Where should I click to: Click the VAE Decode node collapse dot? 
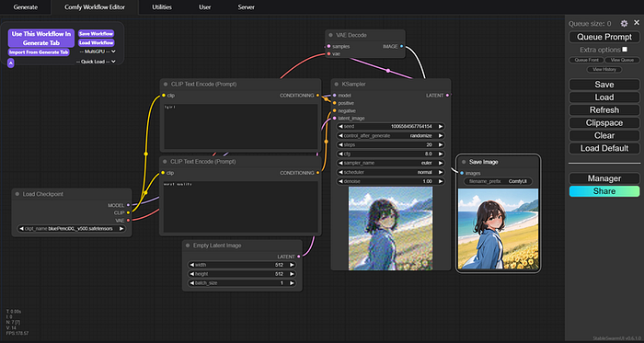click(330, 35)
